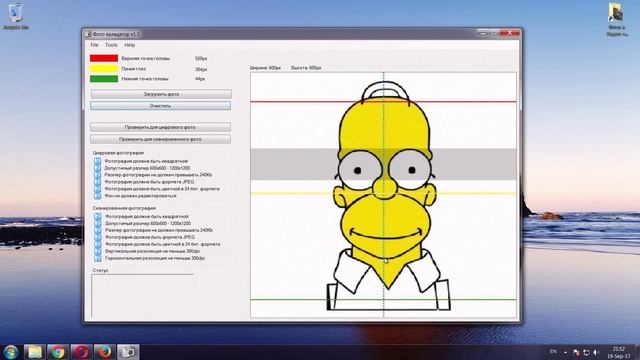Toggle scanned 'не должен превышать 240Kb' checkbox

98,230
